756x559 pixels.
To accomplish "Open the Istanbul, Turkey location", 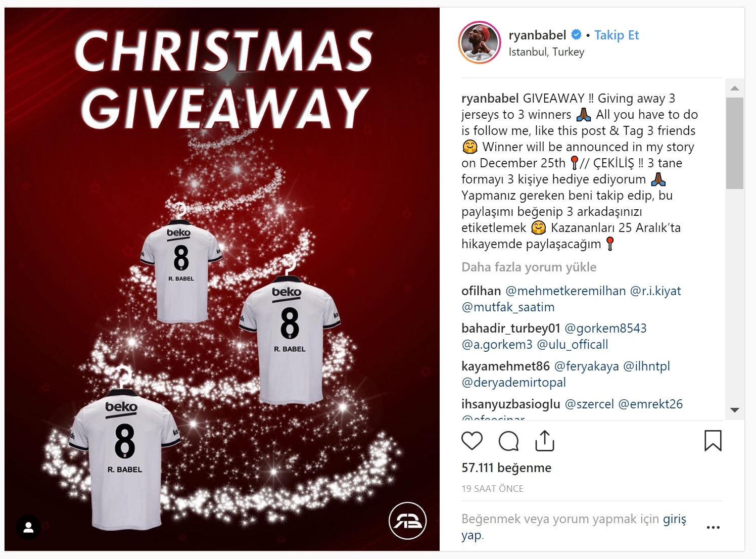I will 546,52.
